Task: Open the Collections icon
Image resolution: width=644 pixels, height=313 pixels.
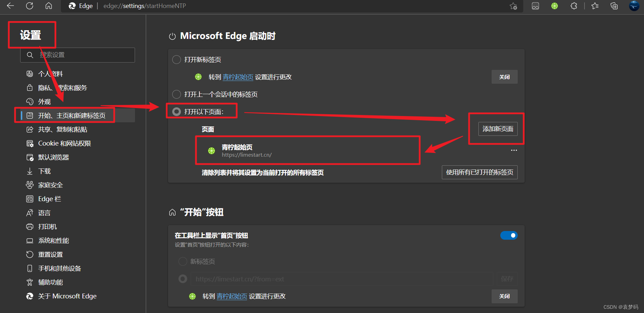Action: (x=614, y=6)
